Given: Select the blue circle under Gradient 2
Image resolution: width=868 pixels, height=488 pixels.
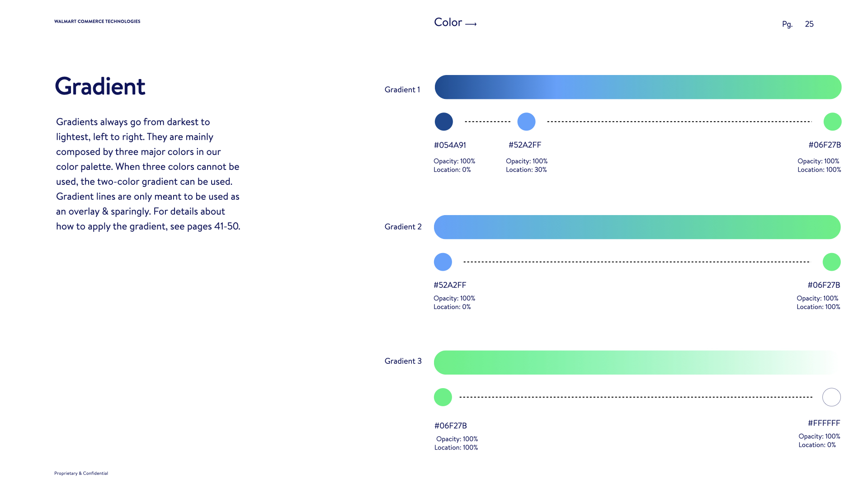Looking at the screenshot, I should 443,262.
